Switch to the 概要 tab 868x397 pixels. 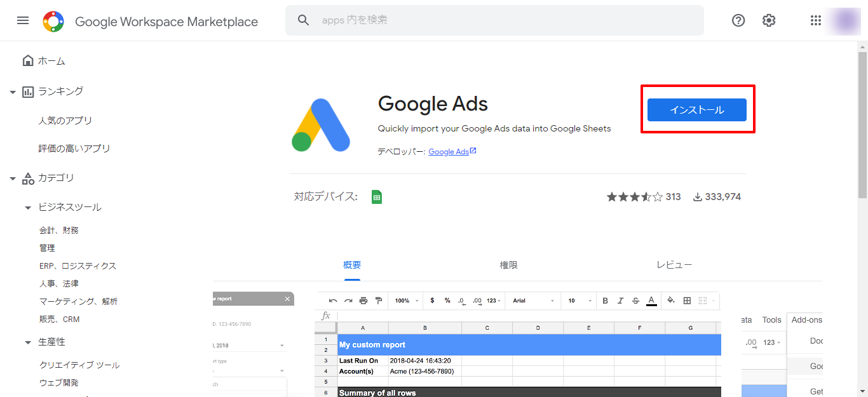click(352, 266)
